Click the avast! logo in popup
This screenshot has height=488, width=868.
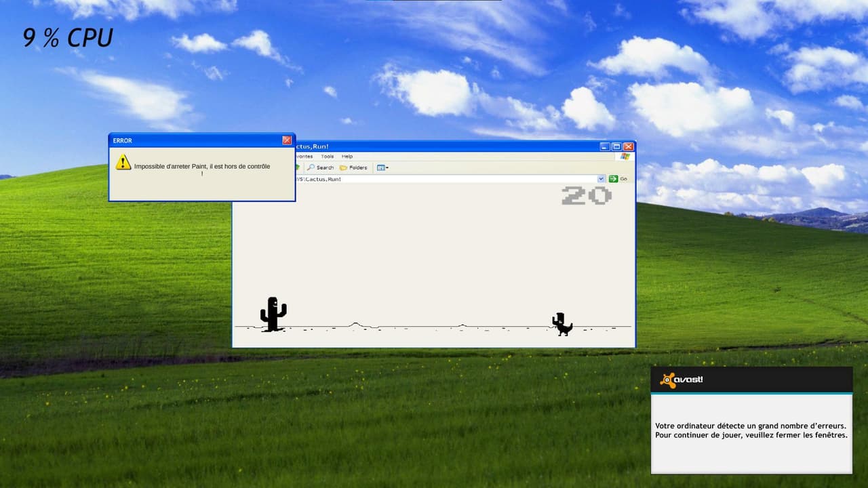pos(682,380)
